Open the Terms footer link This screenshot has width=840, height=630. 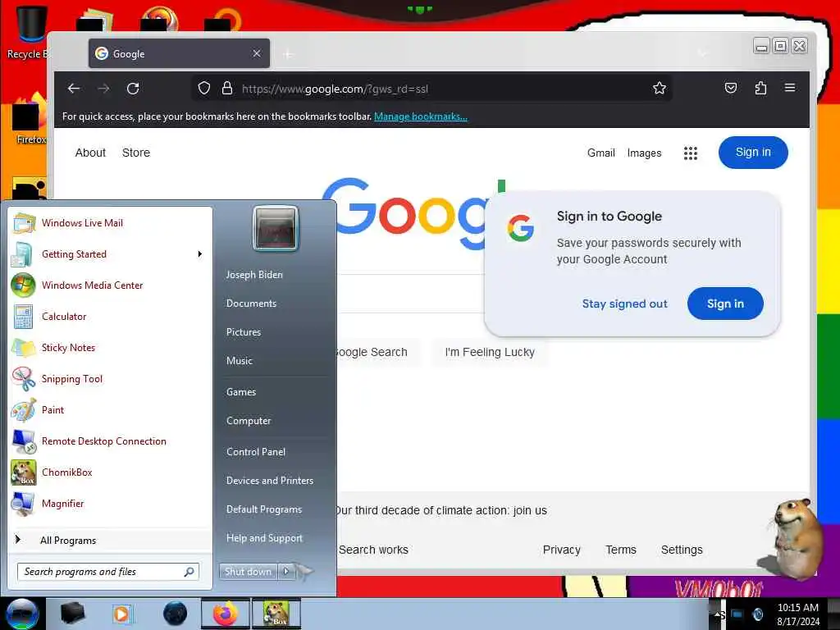coord(621,550)
